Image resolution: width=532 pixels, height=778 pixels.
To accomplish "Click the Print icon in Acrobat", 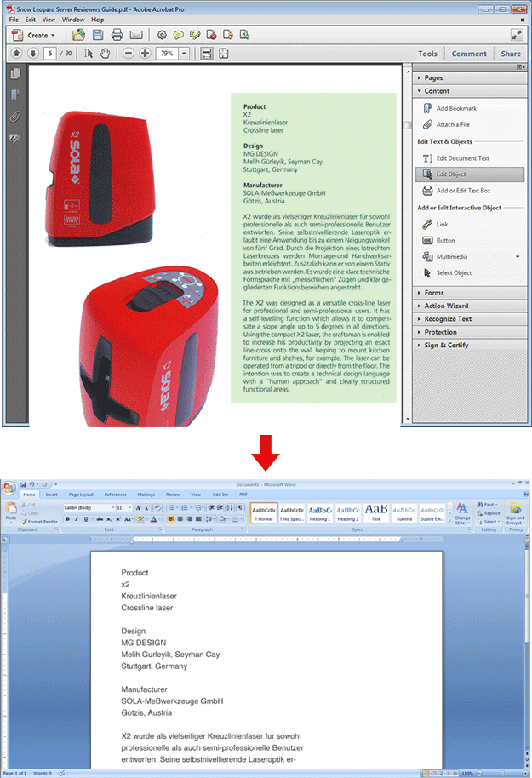I will (117, 35).
